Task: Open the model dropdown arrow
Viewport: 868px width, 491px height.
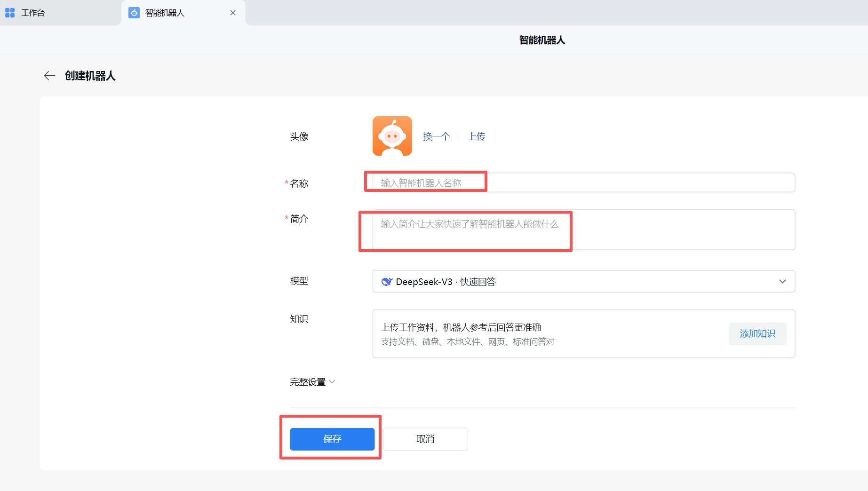Action: [782, 281]
